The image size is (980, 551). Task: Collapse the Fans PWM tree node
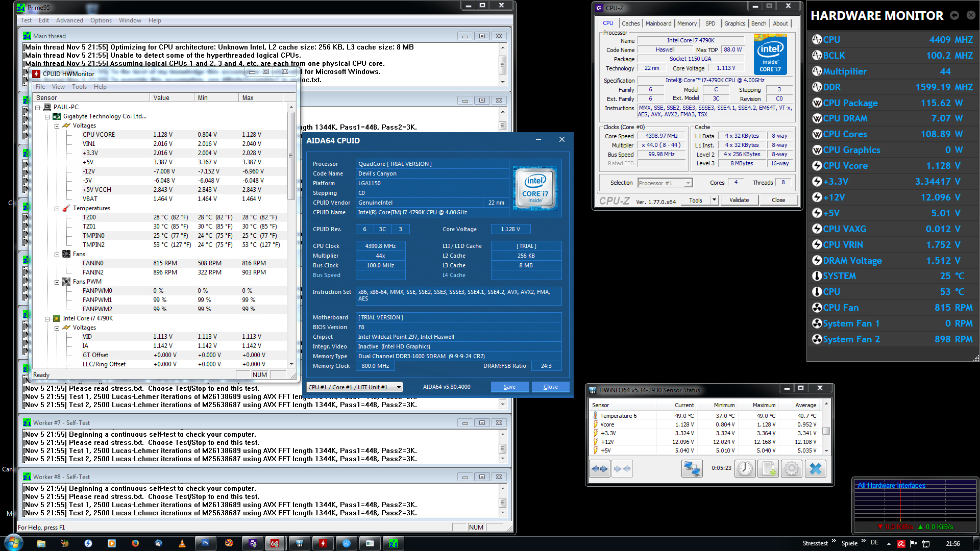point(57,282)
